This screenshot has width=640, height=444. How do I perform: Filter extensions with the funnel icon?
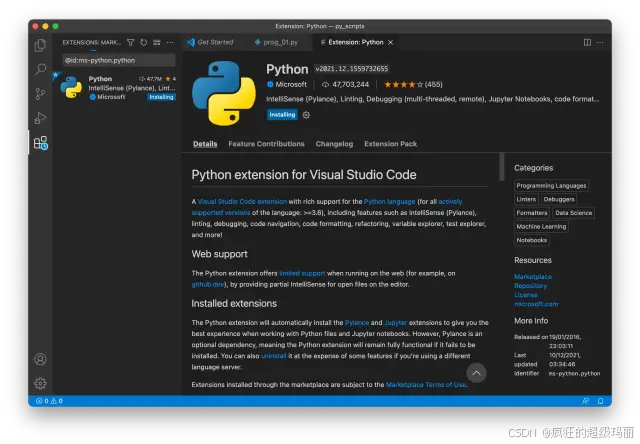[130, 42]
